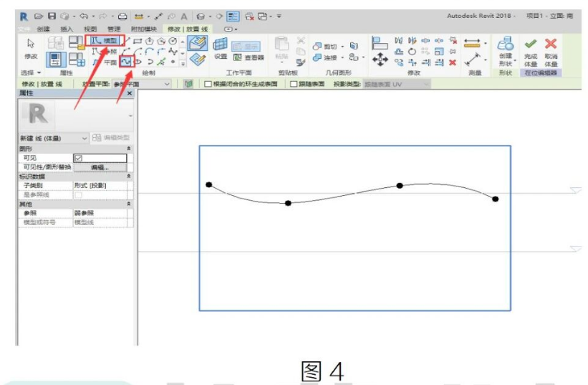Open the Add-Ins (附加模块) ribbon tab
Screen dimensions: 588x385
click(144, 29)
